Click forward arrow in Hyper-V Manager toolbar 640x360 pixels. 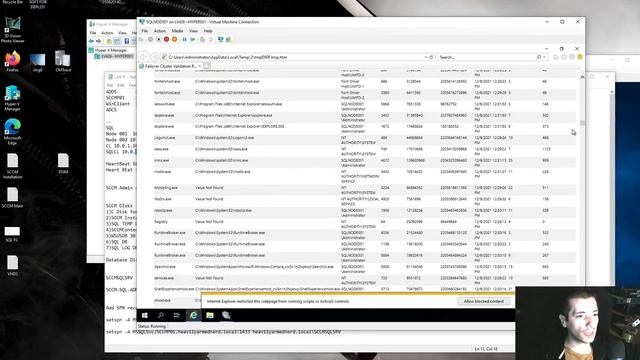pyautogui.click(x=98, y=41)
